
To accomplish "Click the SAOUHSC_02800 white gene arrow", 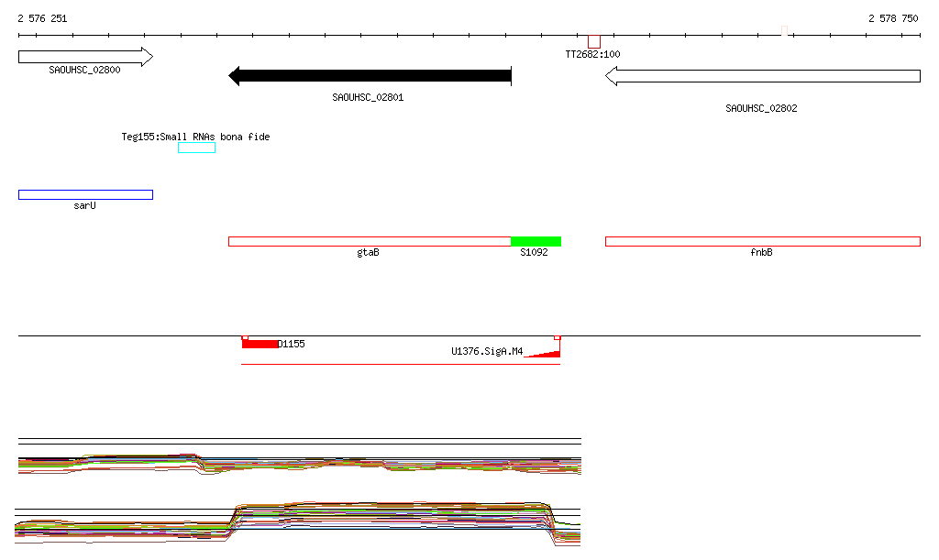I will 85,57.
